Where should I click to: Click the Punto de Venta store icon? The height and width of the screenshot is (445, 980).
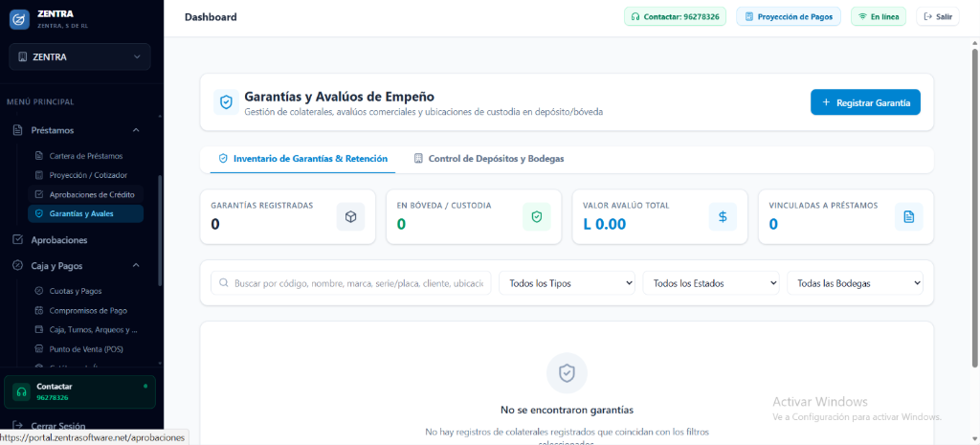(38, 348)
